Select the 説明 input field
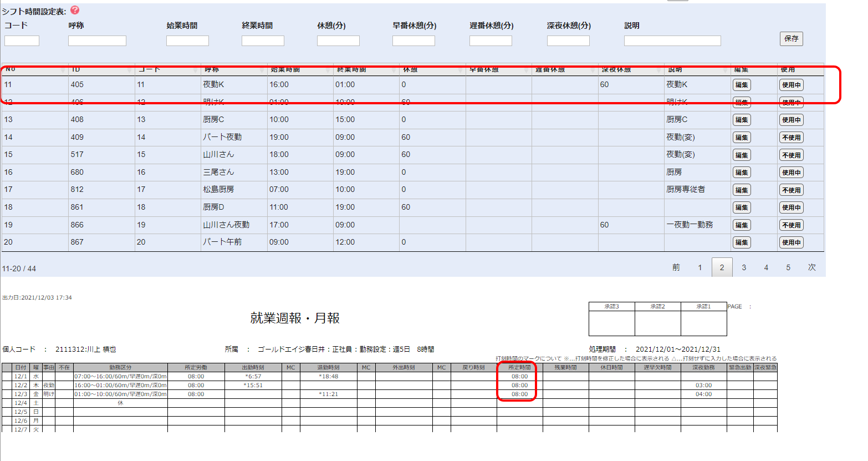Viewport: 868px width, 461px height. coord(672,40)
